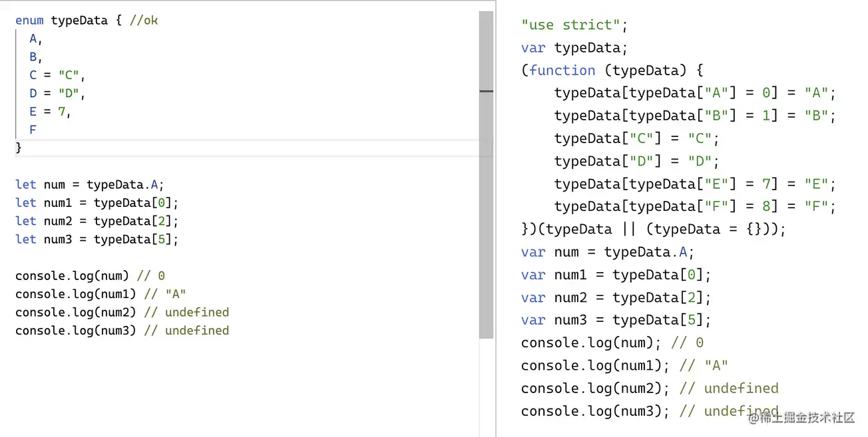Viewport: 868px width, 437px height.
Task: Click the left editor's vertical scrollbar thumb
Action: tap(486, 173)
